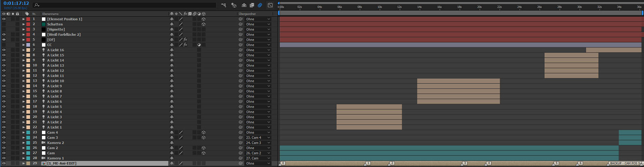Click the fx switch column header icon

(185, 14)
